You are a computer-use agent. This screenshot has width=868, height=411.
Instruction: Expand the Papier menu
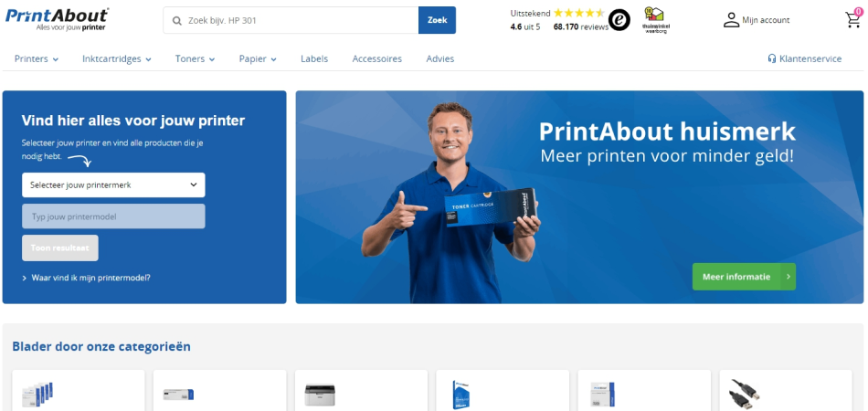pos(258,58)
